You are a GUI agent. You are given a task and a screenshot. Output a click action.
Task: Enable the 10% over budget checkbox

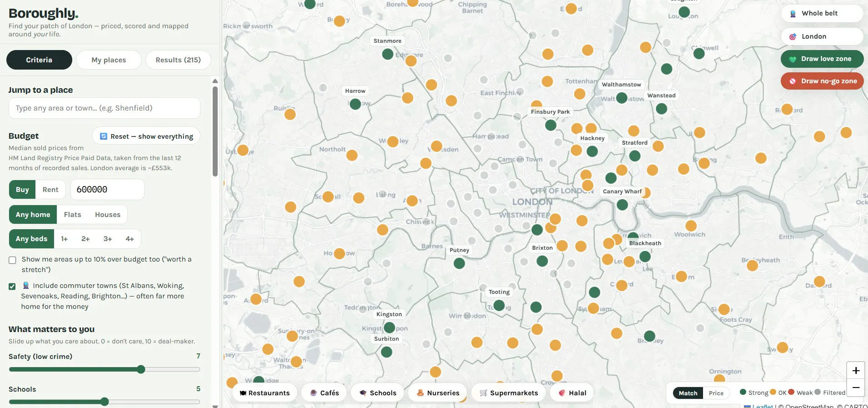pyautogui.click(x=12, y=260)
